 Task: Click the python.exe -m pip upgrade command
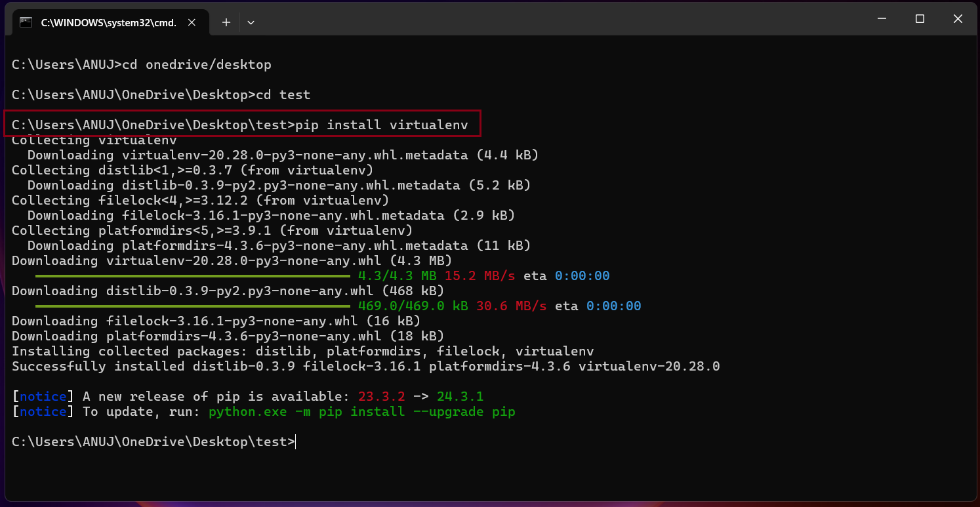pyautogui.click(x=361, y=411)
